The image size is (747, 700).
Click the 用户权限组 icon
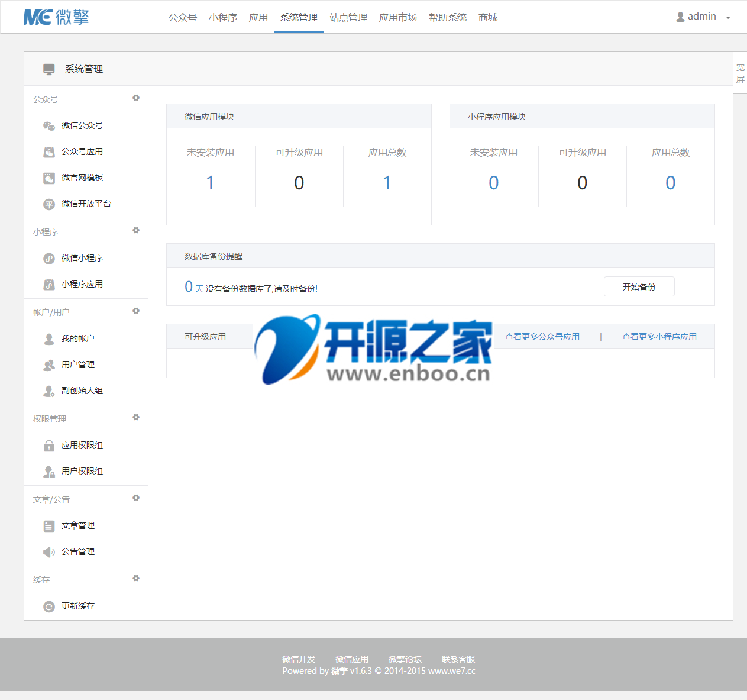49,472
